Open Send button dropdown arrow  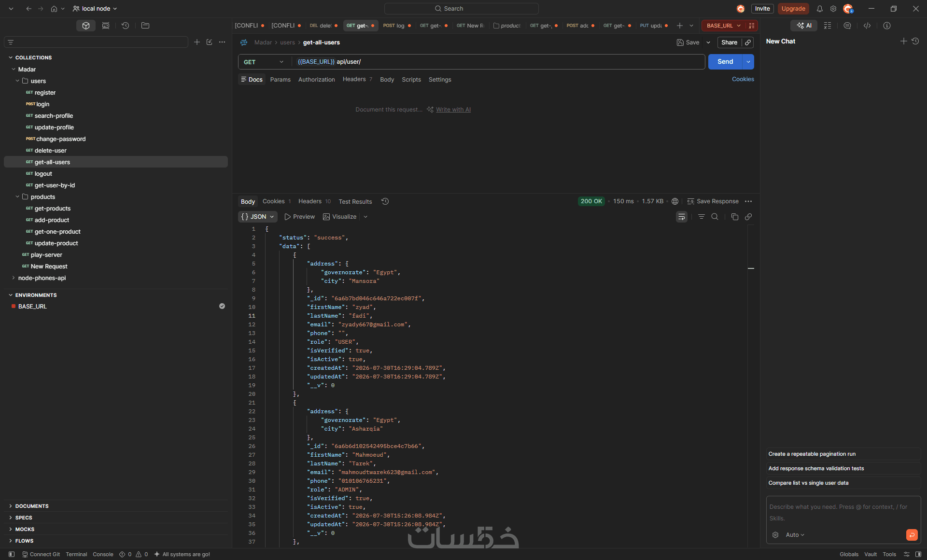pyautogui.click(x=748, y=62)
